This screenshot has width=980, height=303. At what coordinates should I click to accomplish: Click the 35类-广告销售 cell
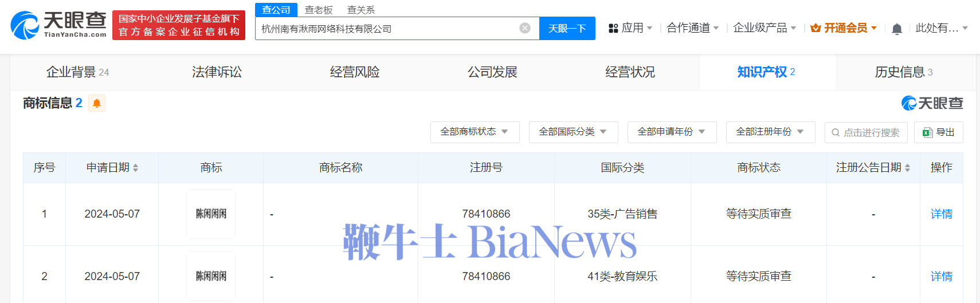[x=622, y=214]
